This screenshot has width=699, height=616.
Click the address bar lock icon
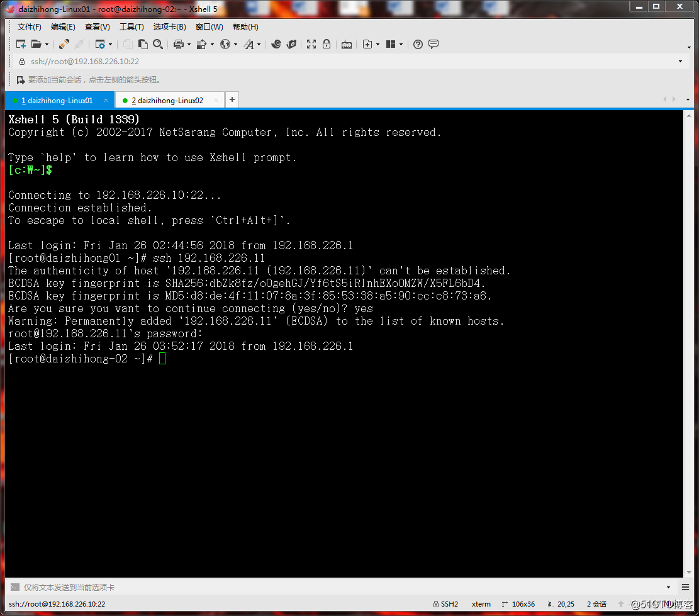[22, 62]
